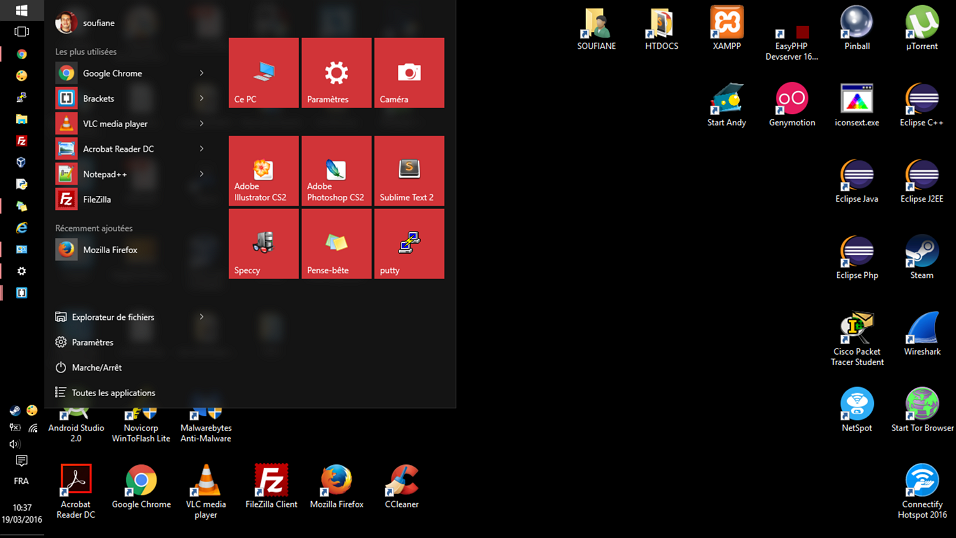Switch the FRA input language indicator

coord(21,481)
